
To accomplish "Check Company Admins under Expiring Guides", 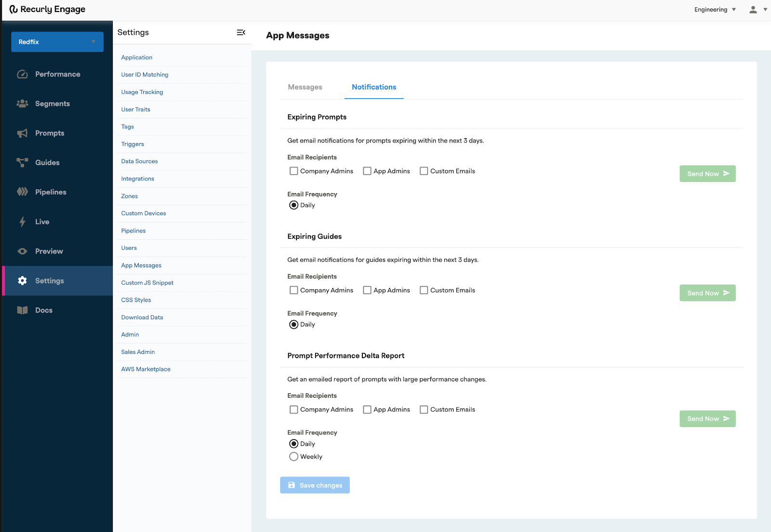I will (293, 290).
